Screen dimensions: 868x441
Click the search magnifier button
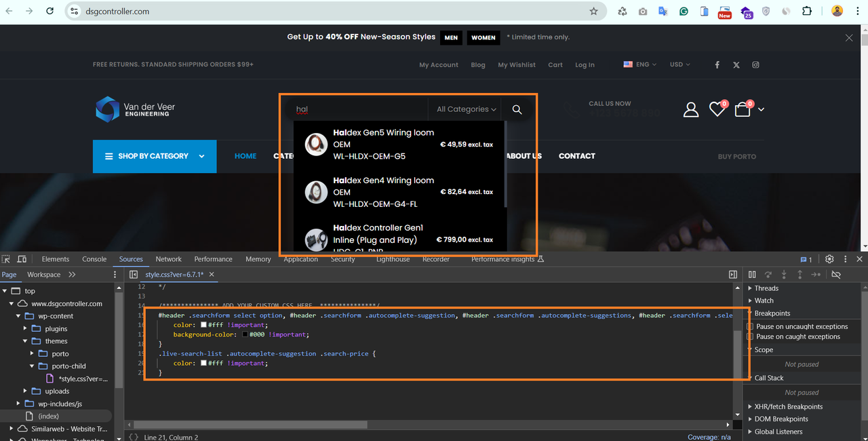517,109
